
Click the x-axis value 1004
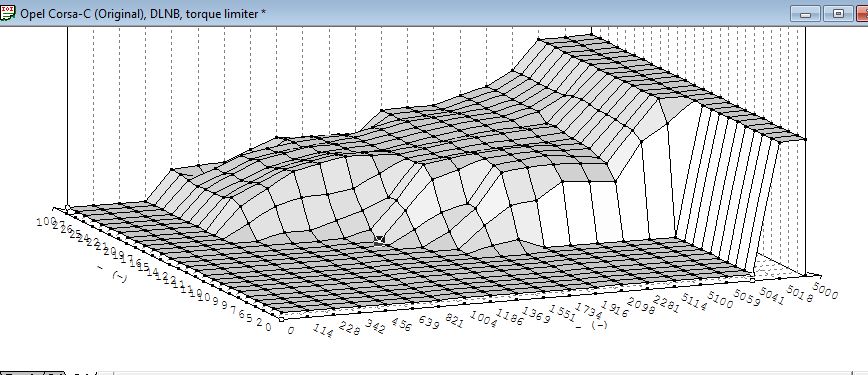483,319
